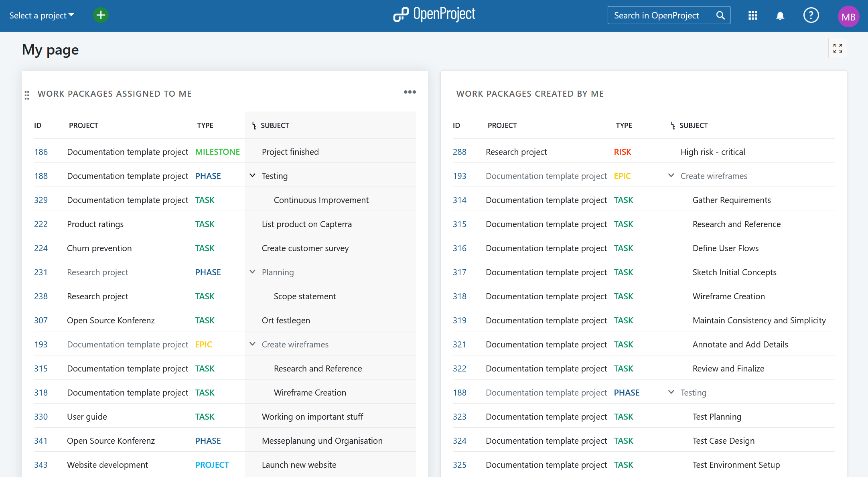868x477 pixels.
Task: Click the drag handle of assigned widget
Action: pyautogui.click(x=27, y=95)
